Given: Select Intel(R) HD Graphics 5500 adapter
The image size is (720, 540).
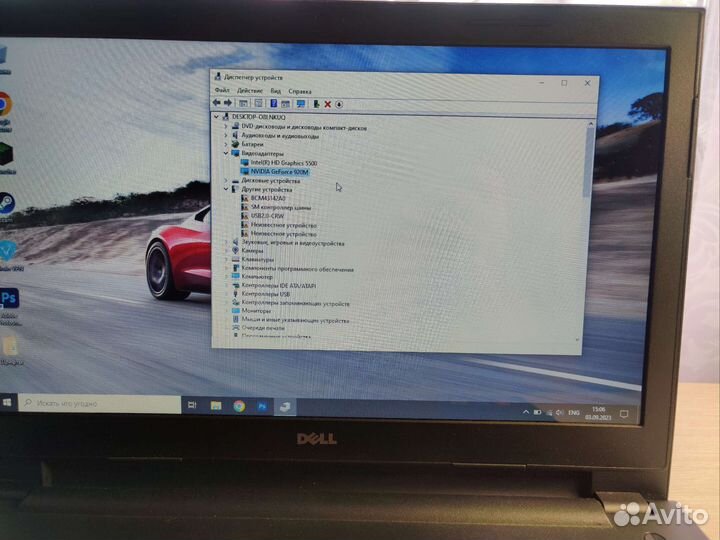Looking at the screenshot, I should 283,163.
